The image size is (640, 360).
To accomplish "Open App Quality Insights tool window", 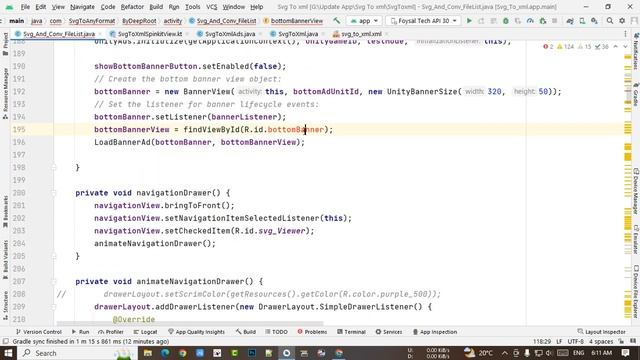I will (196, 332).
